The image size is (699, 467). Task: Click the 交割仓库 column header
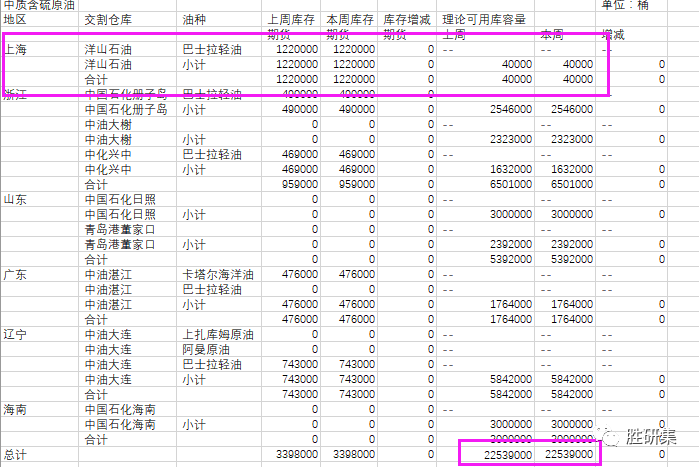[x=108, y=20]
